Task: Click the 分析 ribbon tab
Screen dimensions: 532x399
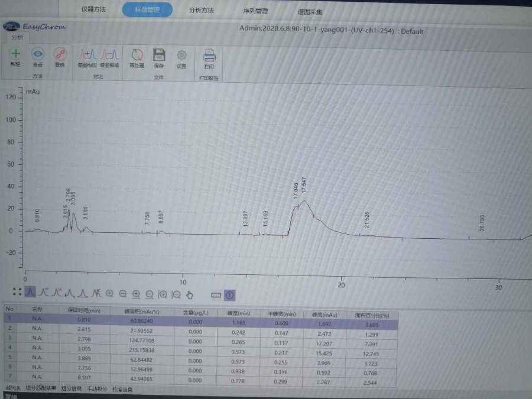Action: 17,38
